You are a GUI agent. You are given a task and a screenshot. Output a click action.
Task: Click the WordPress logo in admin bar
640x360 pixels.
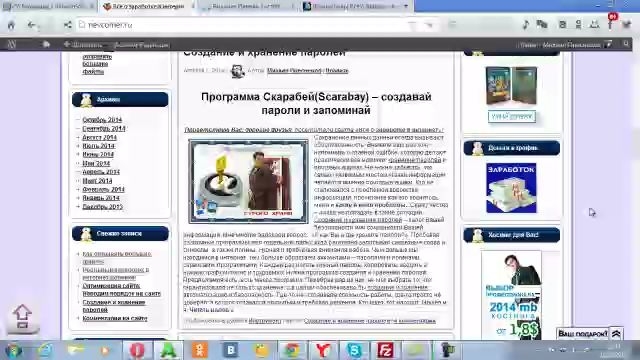[11, 44]
